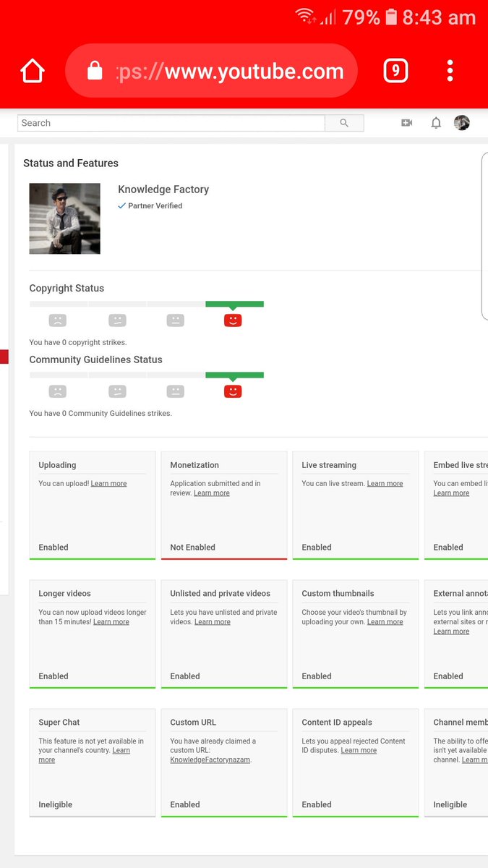Click the Status and Features heading
Image resolution: width=488 pixels, height=868 pixels.
(x=71, y=163)
